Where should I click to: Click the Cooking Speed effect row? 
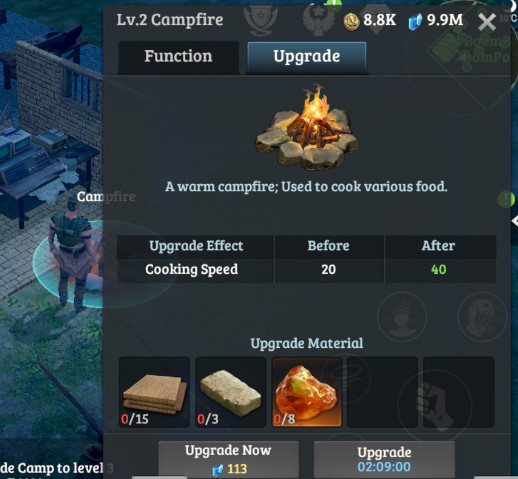306,269
